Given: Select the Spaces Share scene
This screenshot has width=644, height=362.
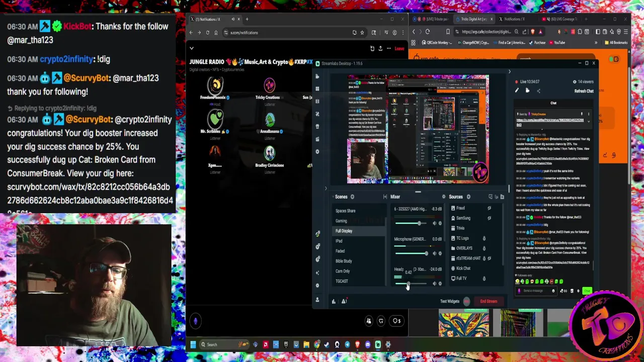Looking at the screenshot, I should pos(345,211).
